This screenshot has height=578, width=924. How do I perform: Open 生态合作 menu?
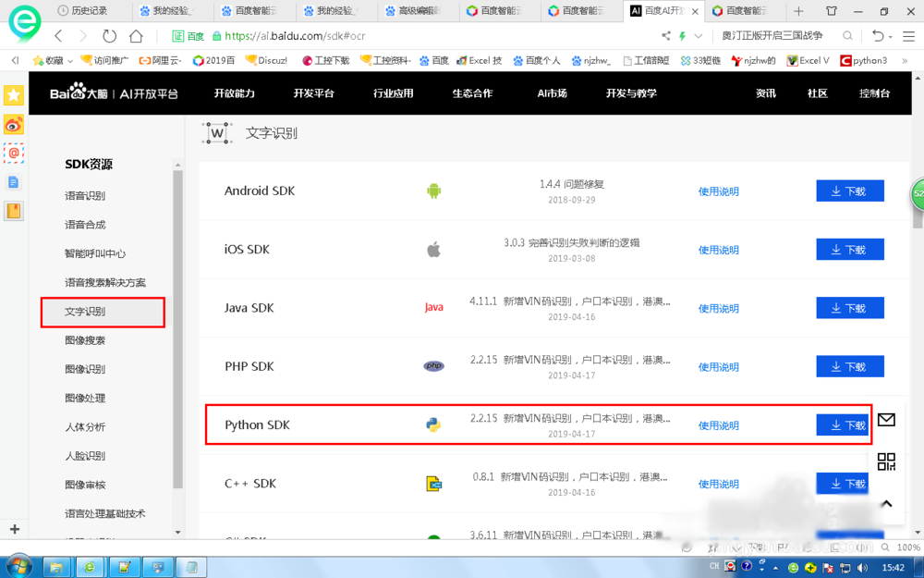tap(472, 93)
